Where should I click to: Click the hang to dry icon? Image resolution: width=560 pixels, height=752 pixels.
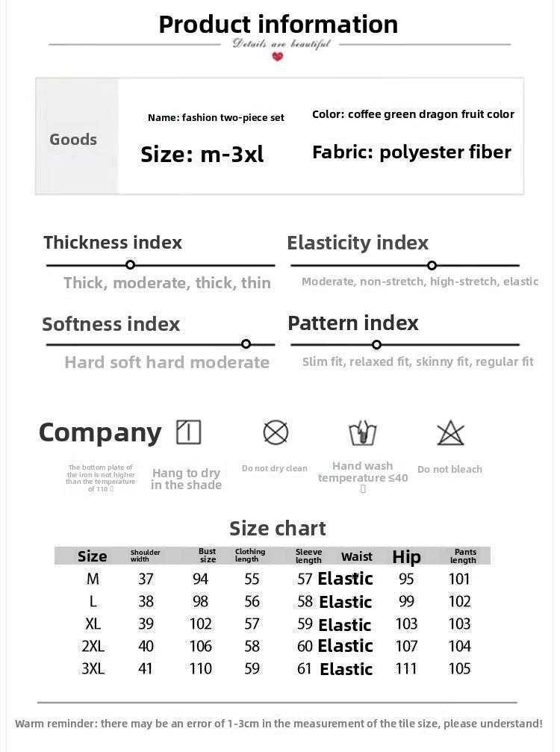pyautogui.click(x=188, y=432)
